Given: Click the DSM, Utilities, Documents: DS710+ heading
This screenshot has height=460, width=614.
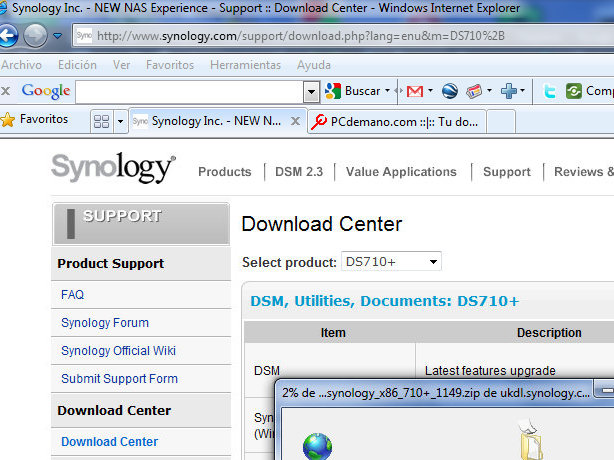Looking at the screenshot, I should point(385,301).
